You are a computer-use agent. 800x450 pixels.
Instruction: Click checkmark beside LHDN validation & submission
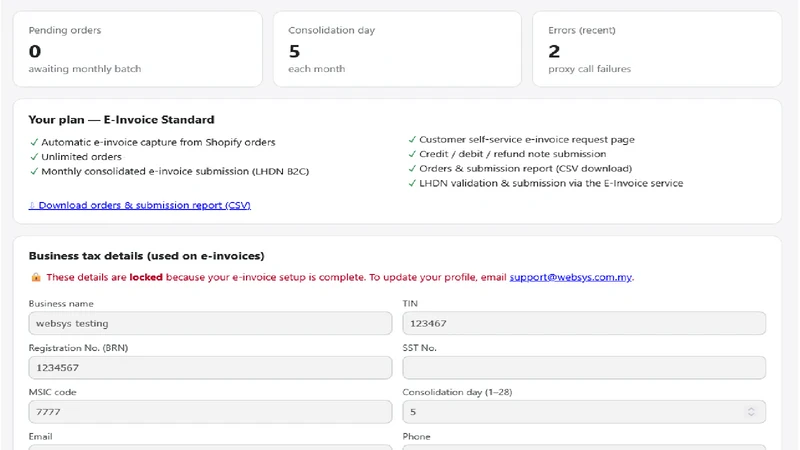coord(412,183)
